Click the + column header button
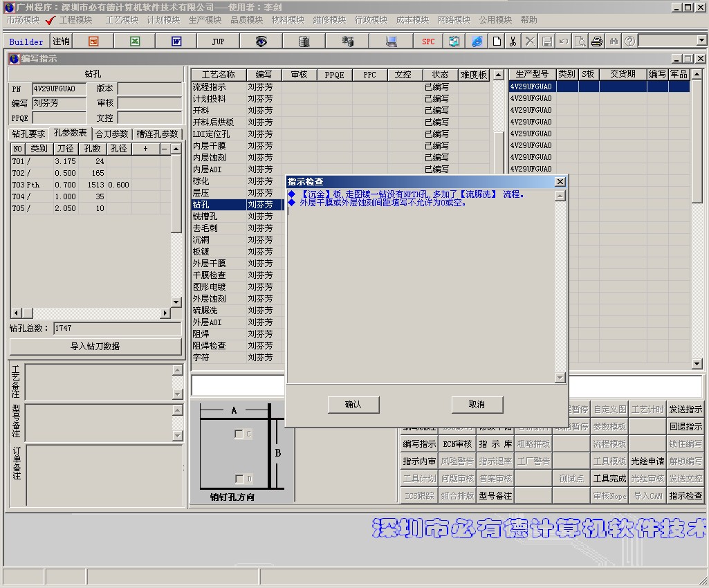This screenshot has height=588, width=709. (145, 148)
